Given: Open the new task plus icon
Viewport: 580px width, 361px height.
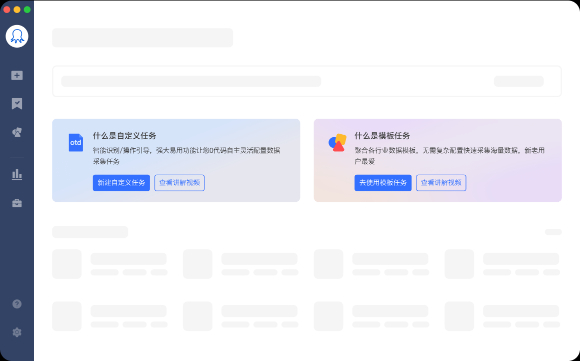Looking at the screenshot, I should pyautogui.click(x=17, y=75).
